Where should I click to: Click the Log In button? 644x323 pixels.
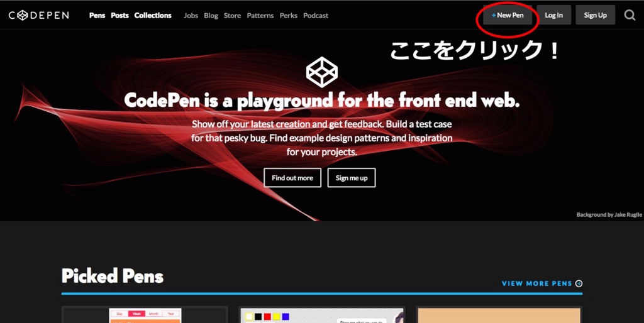point(553,15)
